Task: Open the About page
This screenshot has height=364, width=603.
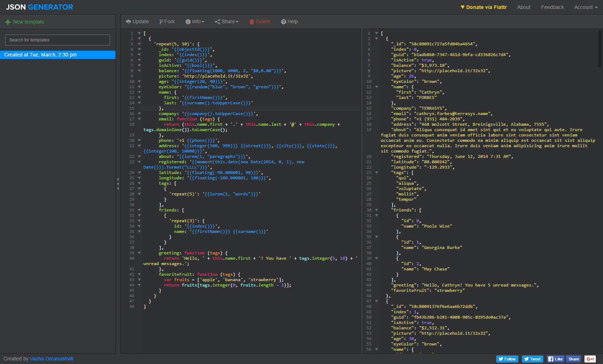Action: coord(524,7)
